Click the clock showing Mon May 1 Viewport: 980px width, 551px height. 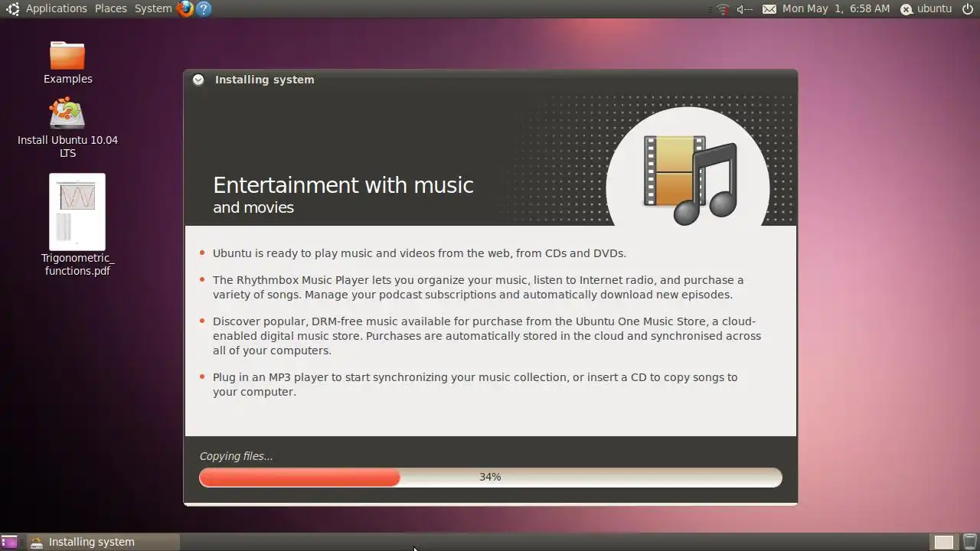[x=836, y=8]
